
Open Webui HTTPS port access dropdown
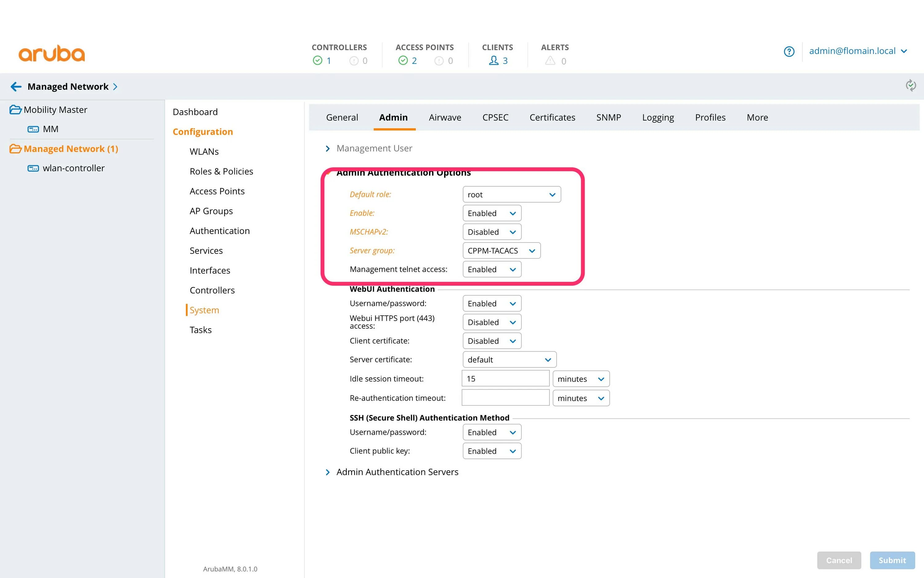492,322
